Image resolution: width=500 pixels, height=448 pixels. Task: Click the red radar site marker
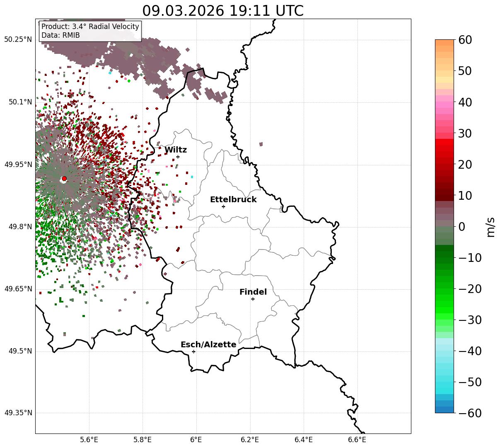(x=64, y=179)
